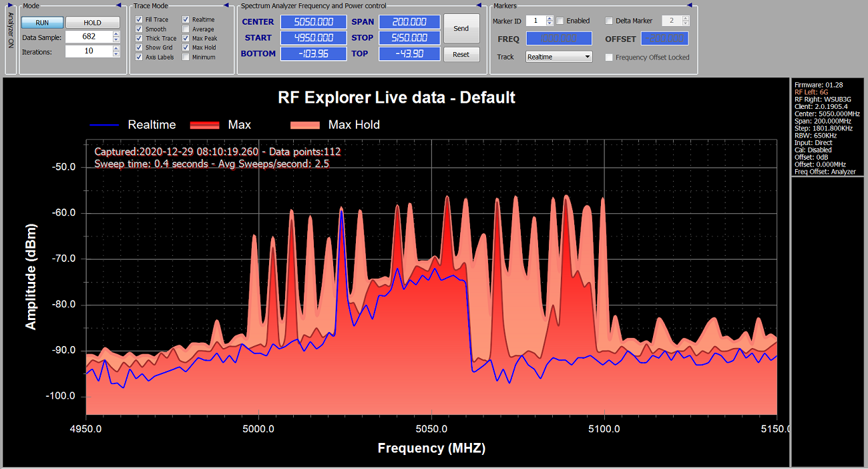
Task: Collapse the Frequency and Power control panel
Action: coord(482,6)
